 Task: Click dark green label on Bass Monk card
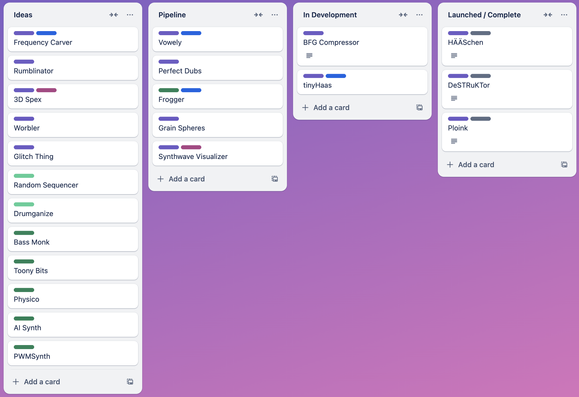click(x=24, y=233)
